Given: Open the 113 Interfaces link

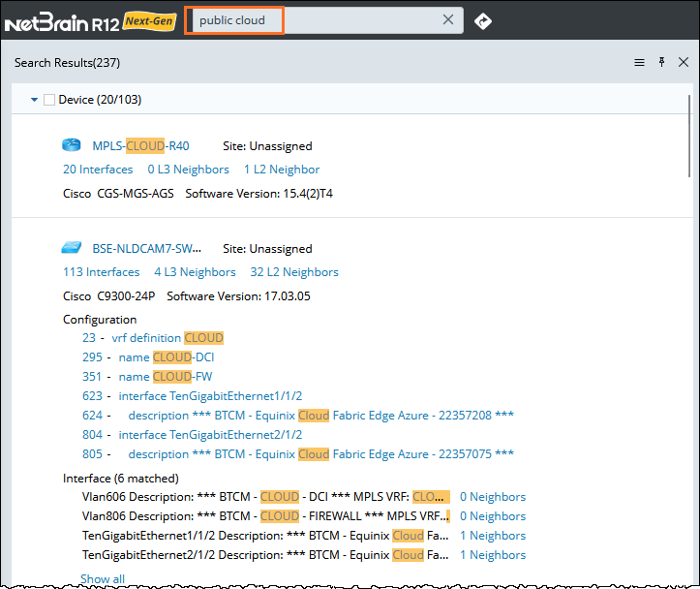Looking at the screenshot, I should tap(102, 272).
